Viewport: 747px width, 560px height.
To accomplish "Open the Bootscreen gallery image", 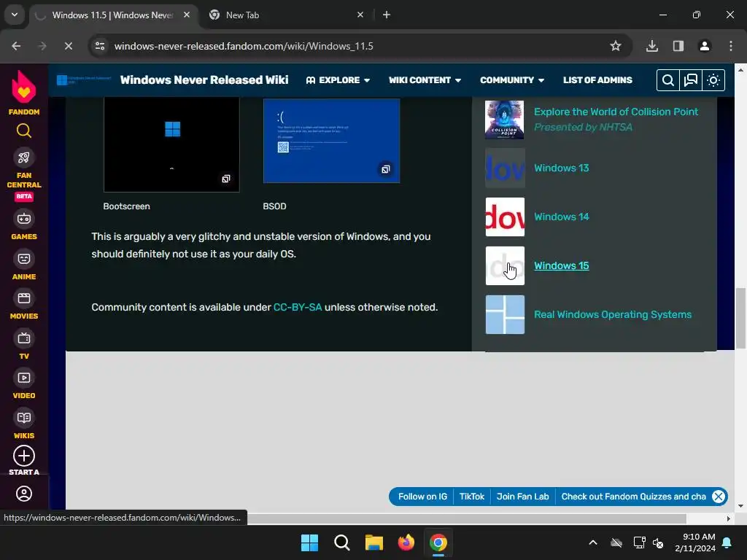I will click(x=171, y=144).
